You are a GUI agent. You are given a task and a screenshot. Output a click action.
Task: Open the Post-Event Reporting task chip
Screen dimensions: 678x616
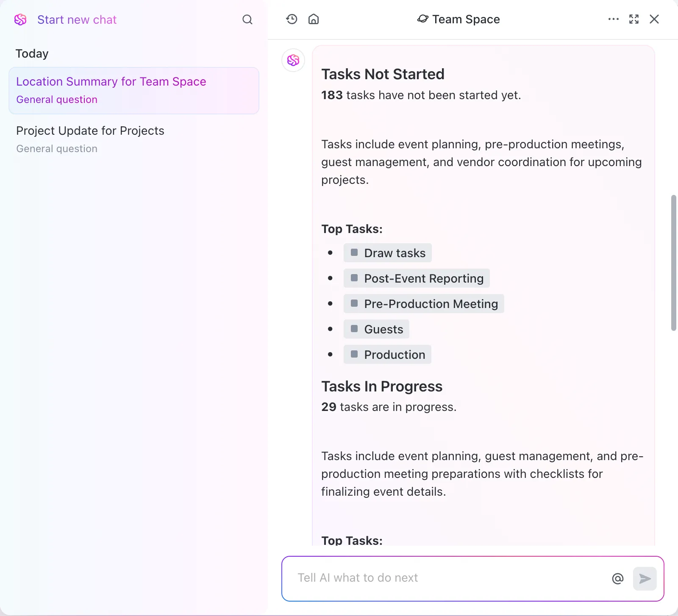[x=417, y=278]
